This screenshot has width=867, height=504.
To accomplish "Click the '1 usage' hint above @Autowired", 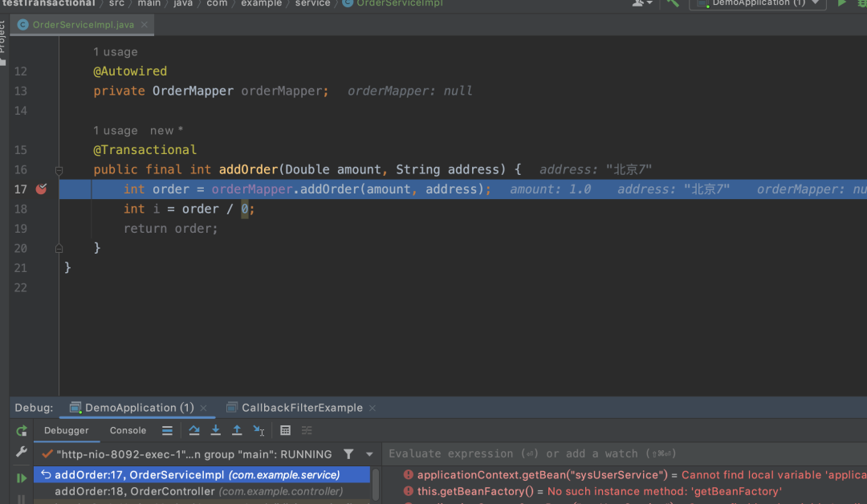I will point(115,52).
